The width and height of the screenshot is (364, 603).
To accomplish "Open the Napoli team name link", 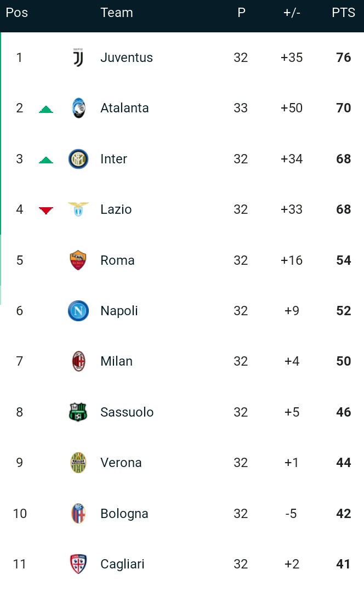I will [119, 311].
